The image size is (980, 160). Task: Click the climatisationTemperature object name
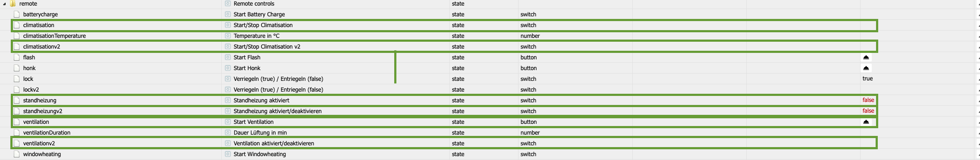pos(54,36)
